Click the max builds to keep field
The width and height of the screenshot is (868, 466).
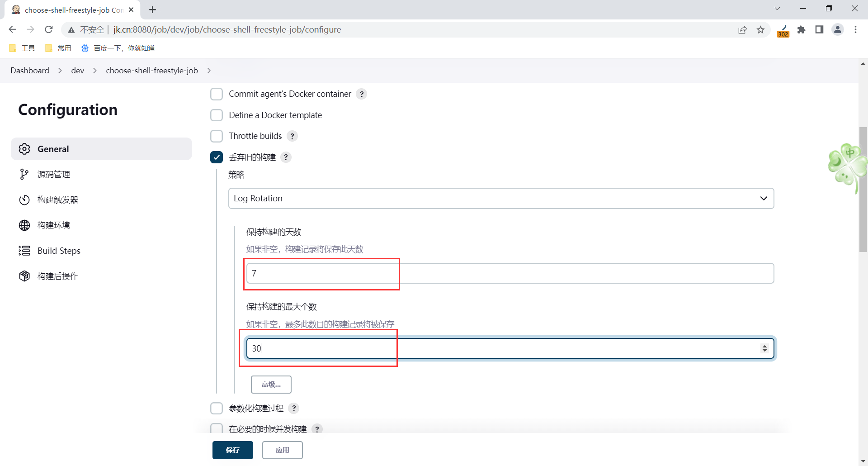click(510, 348)
